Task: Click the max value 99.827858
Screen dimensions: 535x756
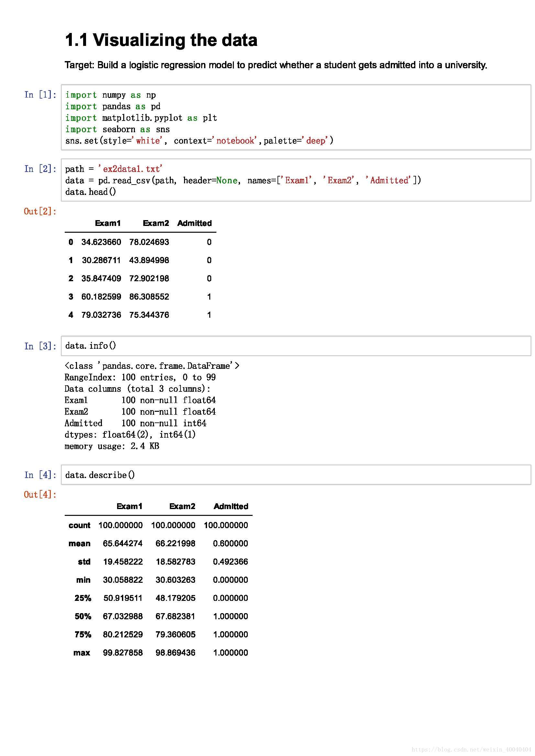Action: click(x=123, y=653)
